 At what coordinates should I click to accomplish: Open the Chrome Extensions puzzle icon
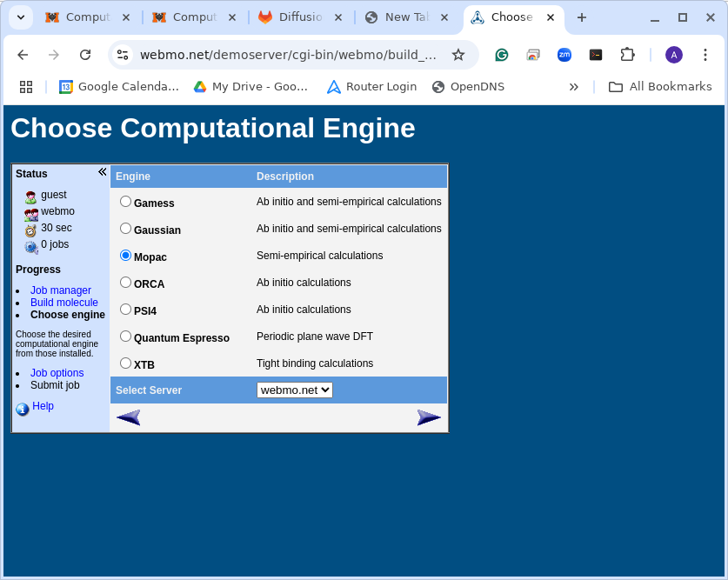click(x=627, y=55)
